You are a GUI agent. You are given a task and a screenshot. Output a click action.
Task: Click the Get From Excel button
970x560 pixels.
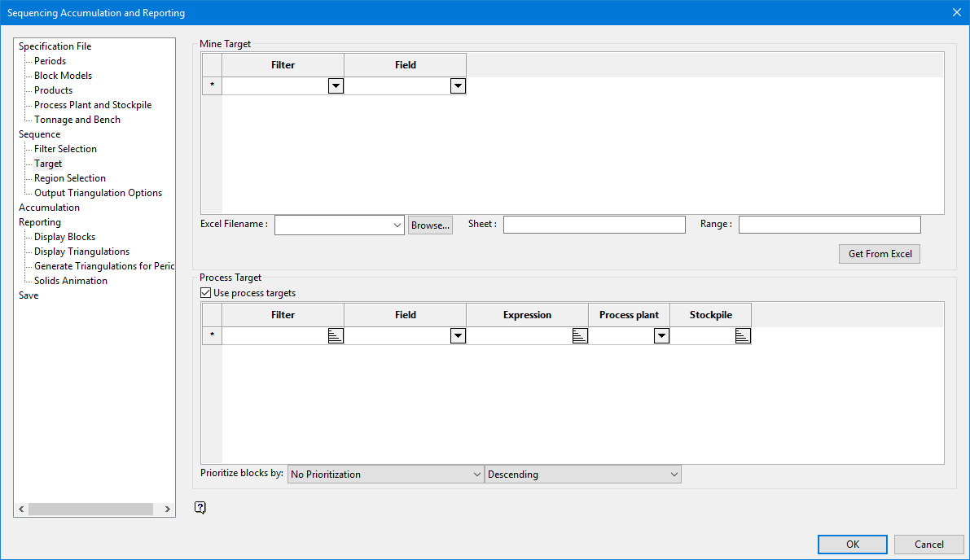880,254
